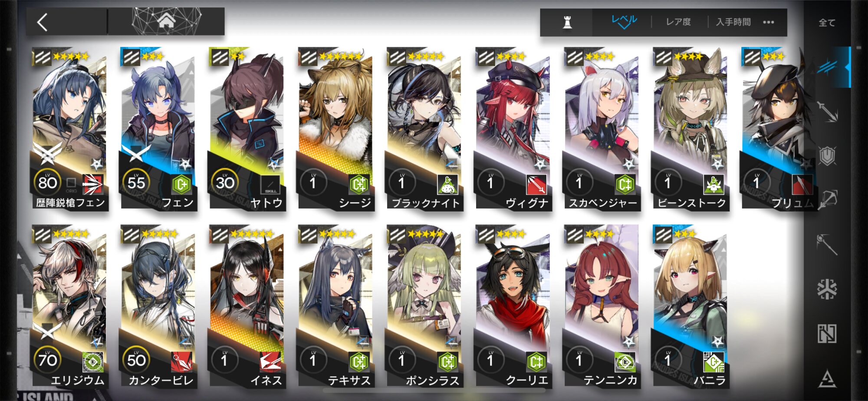Image resolution: width=868 pixels, height=401 pixels.
Task: Return to the home screen
Action: click(167, 21)
